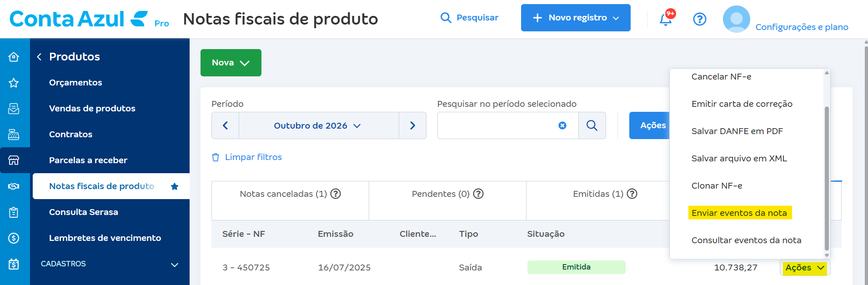Select the store icon in sidebar
The height and width of the screenshot is (285, 868).
14,160
